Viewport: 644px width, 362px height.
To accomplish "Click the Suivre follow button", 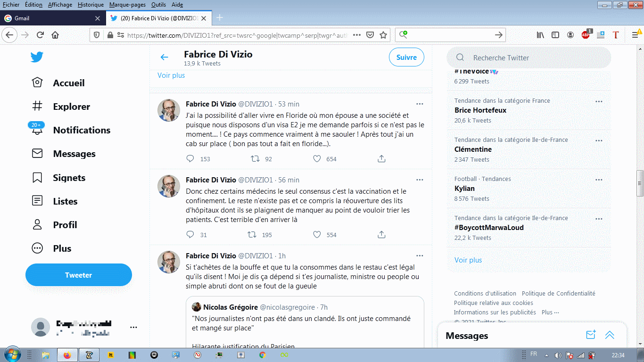I will (406, 58).
